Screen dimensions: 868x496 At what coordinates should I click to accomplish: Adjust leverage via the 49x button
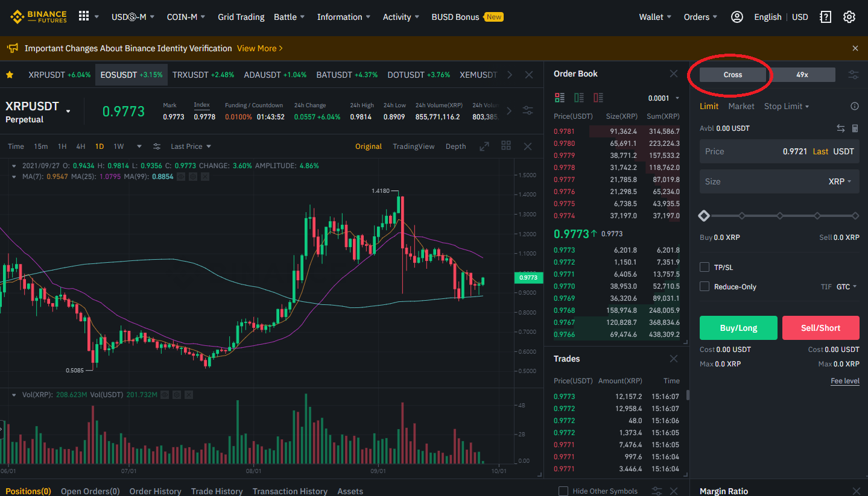[802, 75]
